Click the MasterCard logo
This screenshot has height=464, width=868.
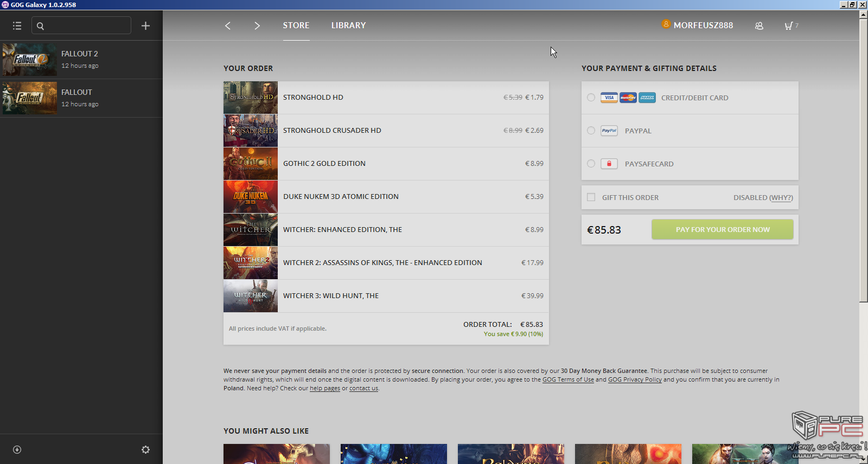(x=628, y=98)
